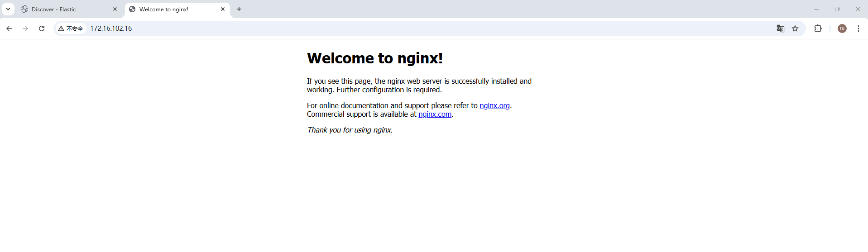Viewport: 868px width, 252px height.
Task: Click the Elastic favicon on first tab
Action: pyautogui.click(x=24, y=9)
